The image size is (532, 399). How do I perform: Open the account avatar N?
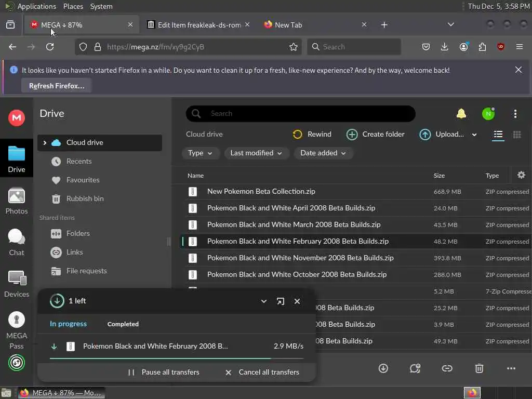pos(488,114)
